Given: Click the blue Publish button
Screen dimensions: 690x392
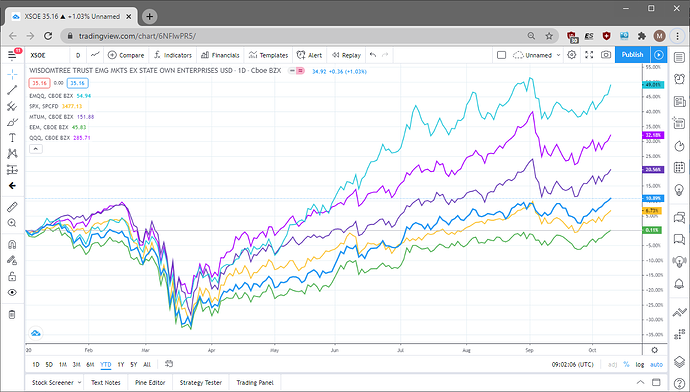Looking at the screenshot, I should tap(632, 55).
